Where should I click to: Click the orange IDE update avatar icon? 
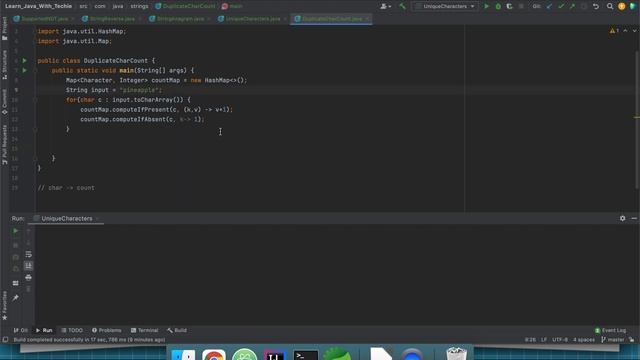[x=621, y=6]
